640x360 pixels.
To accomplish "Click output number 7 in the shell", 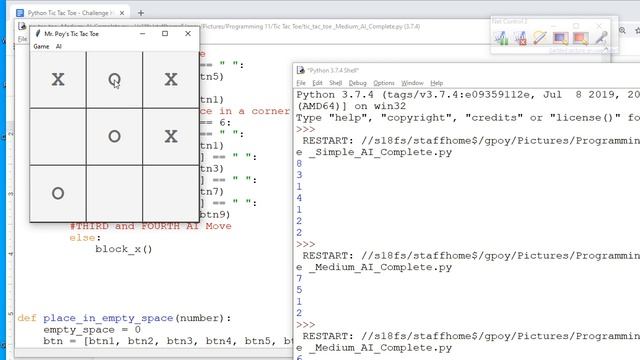I will click(299, 278).
